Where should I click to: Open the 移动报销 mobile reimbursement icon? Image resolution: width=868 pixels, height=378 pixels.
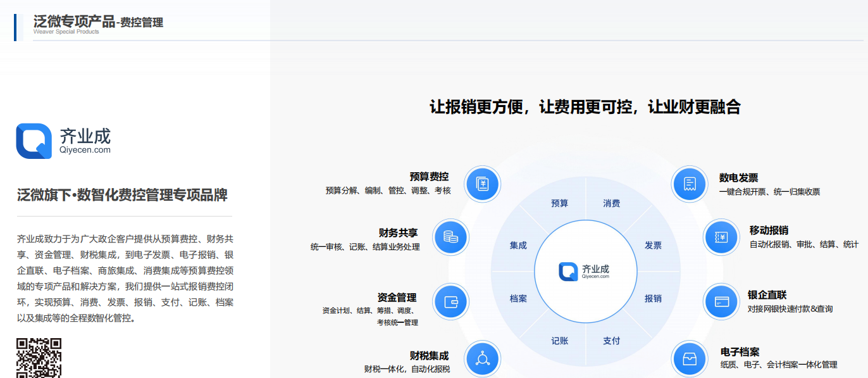click(721, 237)
